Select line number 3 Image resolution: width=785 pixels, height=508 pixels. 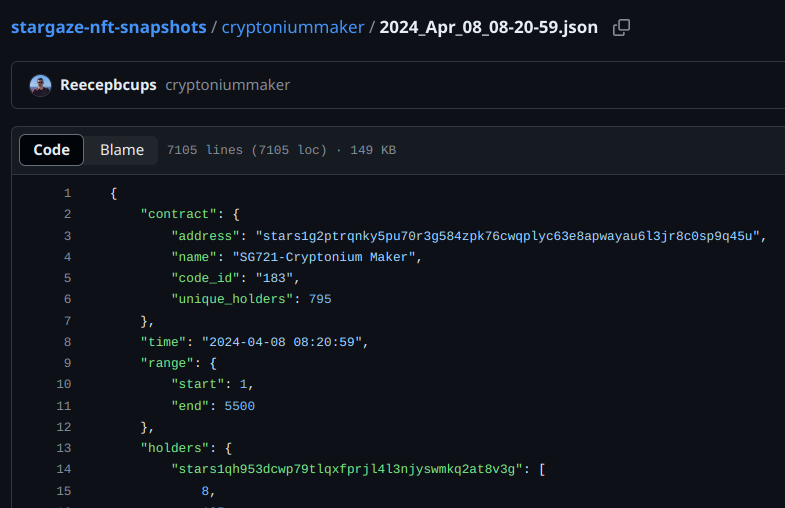(68, 236)
